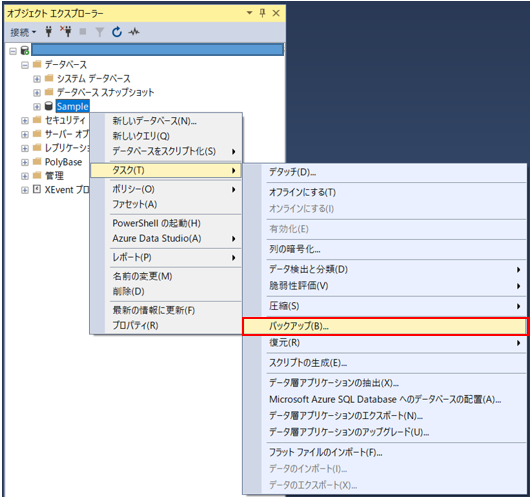
Task: Open the Object Explorer window position dropdown arrow
Action: click(x=249, y=13)
